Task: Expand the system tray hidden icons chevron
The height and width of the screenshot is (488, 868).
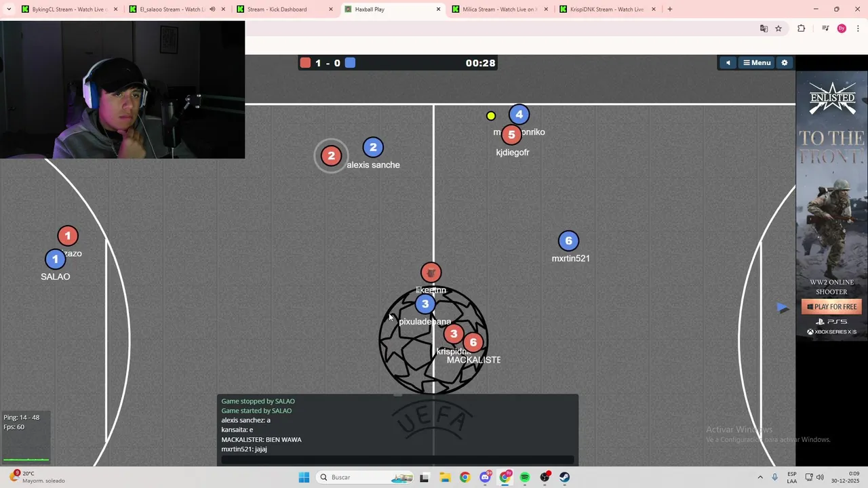Action: tap(760, 477)
